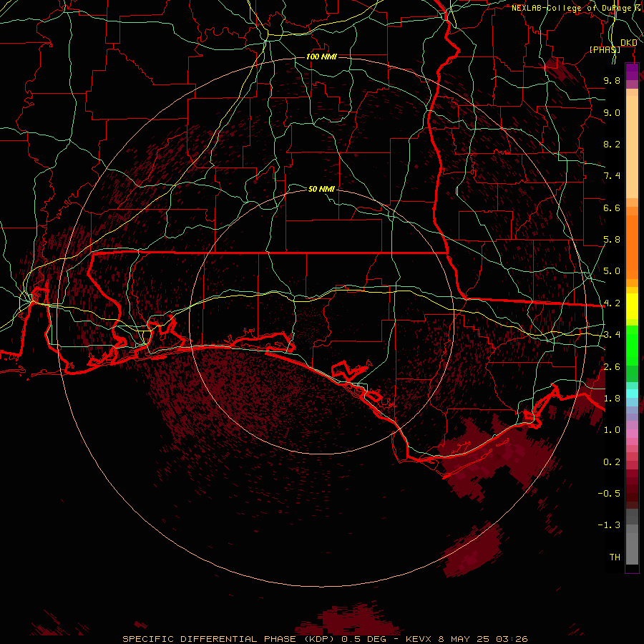
Task: Click the [PHAS] label above the color bar
Action: [605, 49]
